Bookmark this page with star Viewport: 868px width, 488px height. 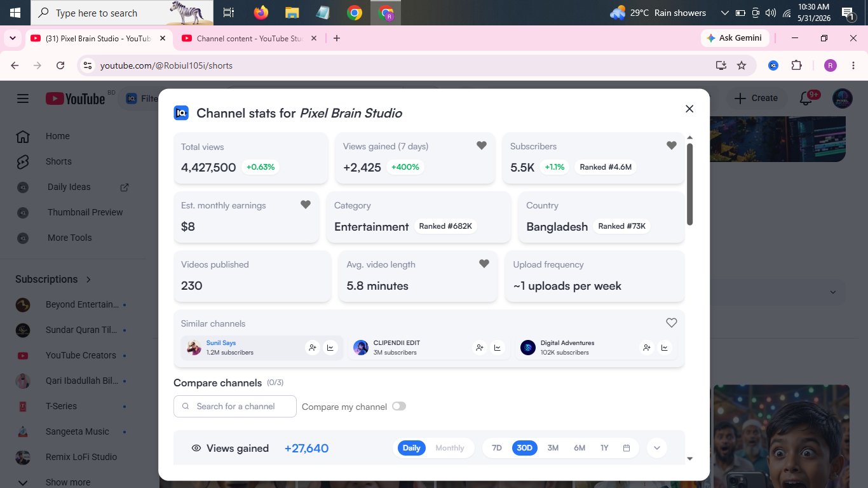click(741, 65)
